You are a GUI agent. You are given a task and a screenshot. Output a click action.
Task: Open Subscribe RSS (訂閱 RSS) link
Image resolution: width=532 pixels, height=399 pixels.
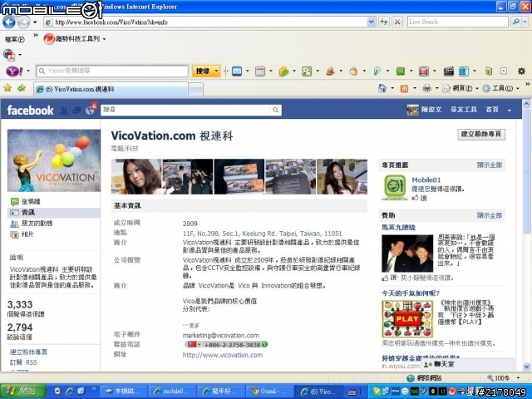tap(23, 362)
